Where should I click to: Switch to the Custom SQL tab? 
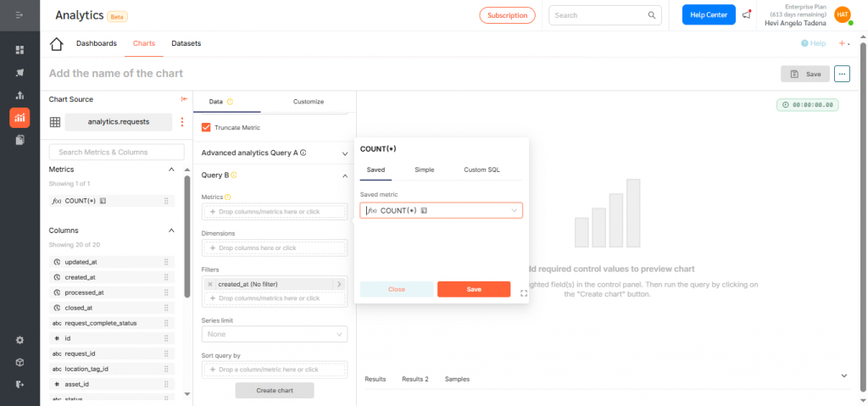[x=481, y=170]
